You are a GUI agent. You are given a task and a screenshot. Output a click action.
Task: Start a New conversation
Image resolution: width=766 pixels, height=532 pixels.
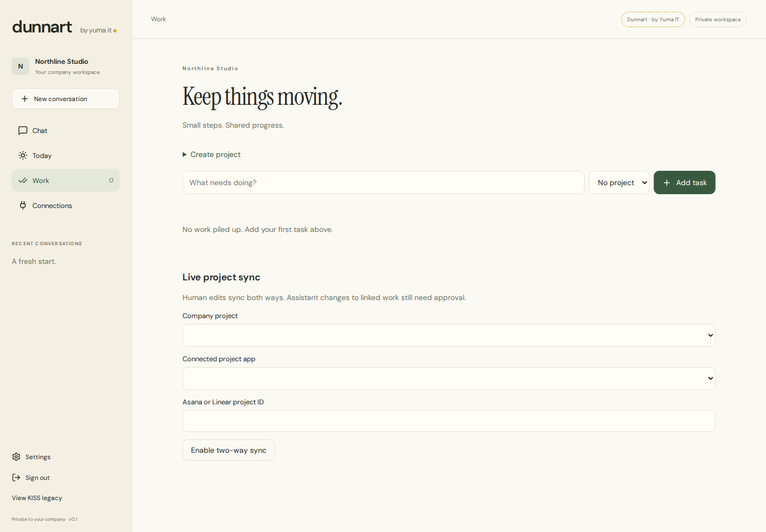[x=65, y=99]
